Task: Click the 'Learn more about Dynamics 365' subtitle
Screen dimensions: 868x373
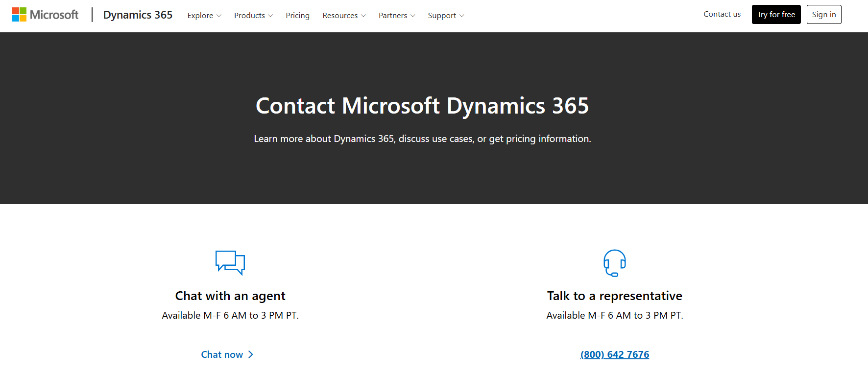Action: [x=422, y=139]
